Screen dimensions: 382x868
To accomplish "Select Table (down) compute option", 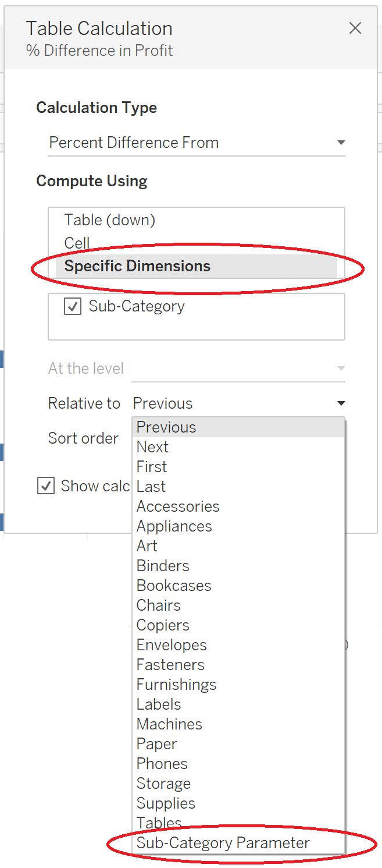I will (x=110, y=220).
